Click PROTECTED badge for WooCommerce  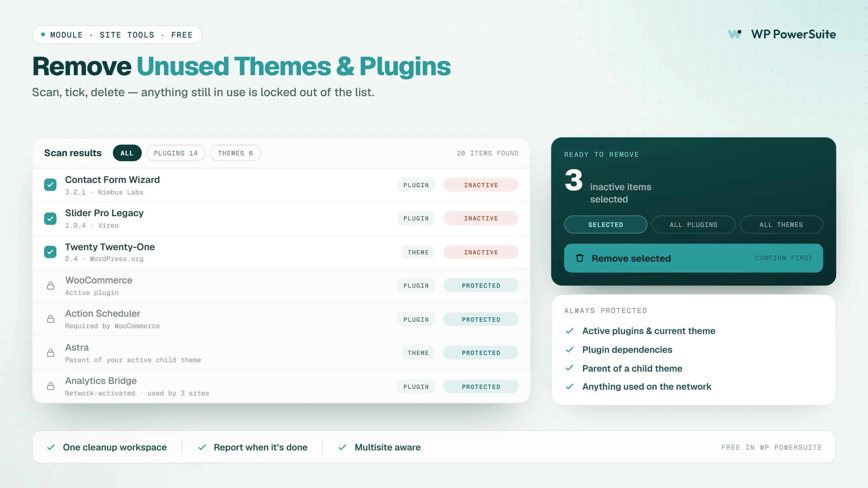[481, 285]
